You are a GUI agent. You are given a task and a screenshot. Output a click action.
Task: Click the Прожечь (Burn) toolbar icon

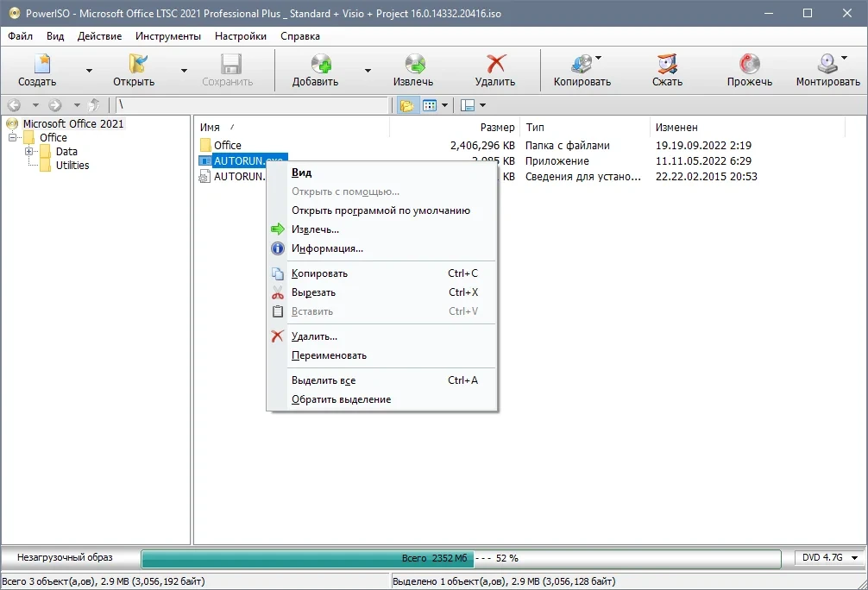pos(750,64)
